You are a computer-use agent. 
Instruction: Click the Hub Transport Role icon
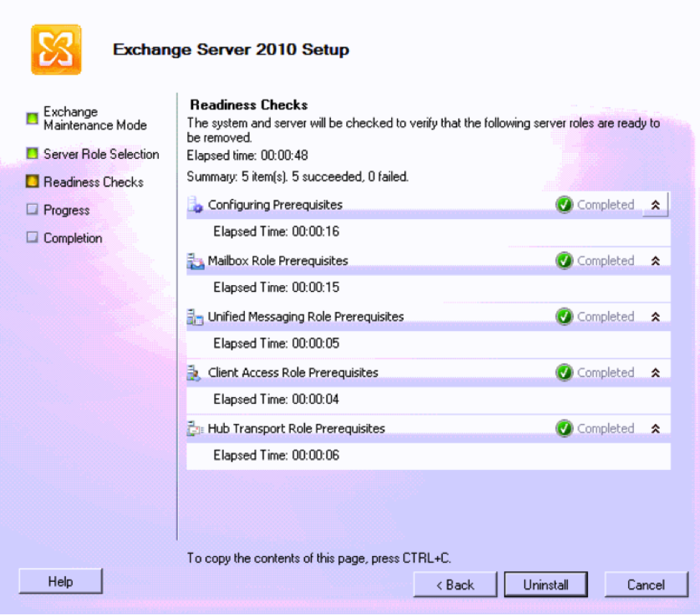click(195, 430)
